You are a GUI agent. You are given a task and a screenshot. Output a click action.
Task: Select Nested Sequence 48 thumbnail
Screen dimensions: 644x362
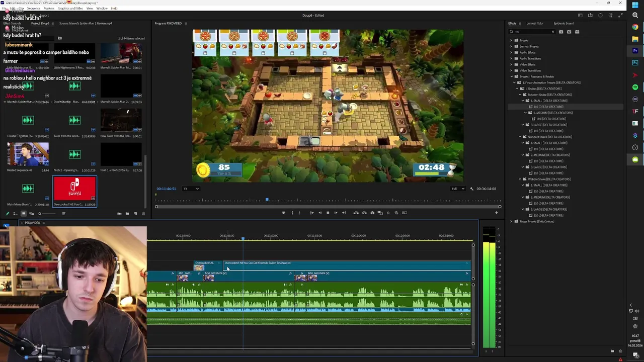tap(28, 154)
